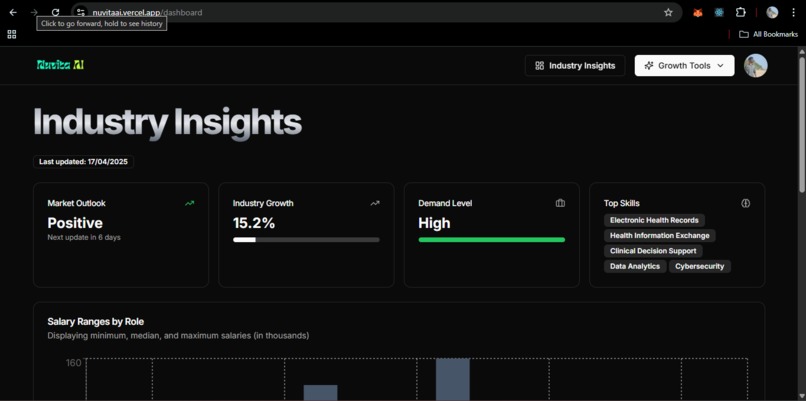The height and width of the screenshot is (401, 806).
Task: Click the High demand level value
Action: point(434,223)
